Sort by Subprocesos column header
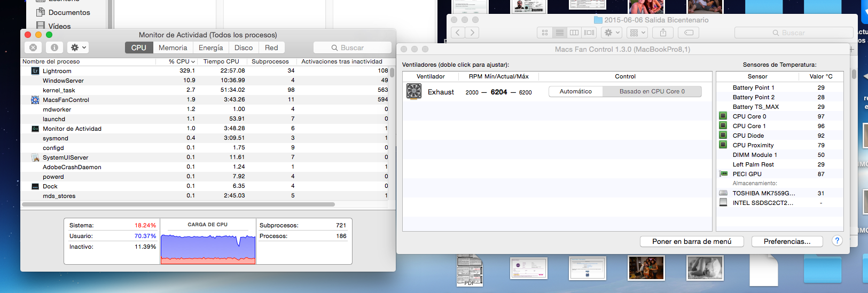The height and width of the screenshot is (293, 868). pyautogui.click(x=270, y=61)
